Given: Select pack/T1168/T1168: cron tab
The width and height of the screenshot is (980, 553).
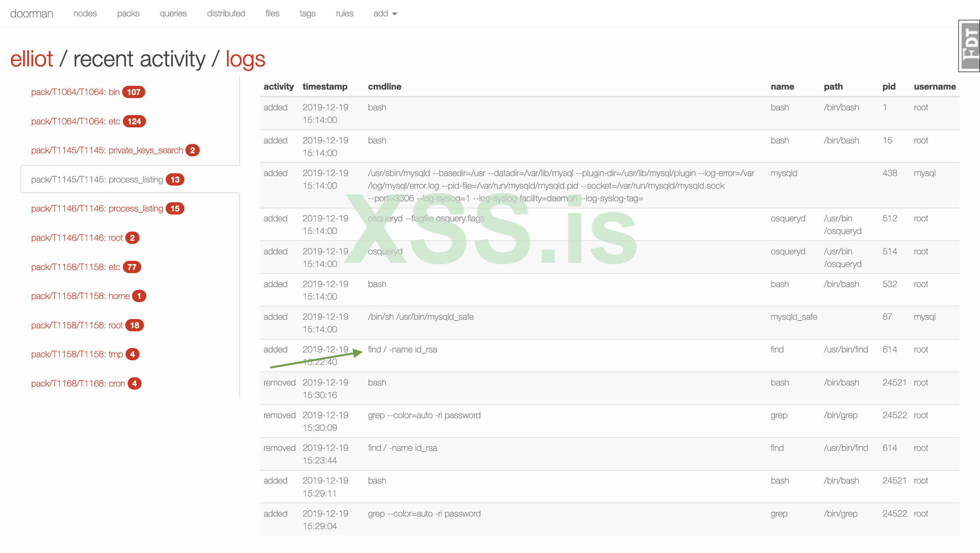Looking at the screenshot, I should 78,384.
